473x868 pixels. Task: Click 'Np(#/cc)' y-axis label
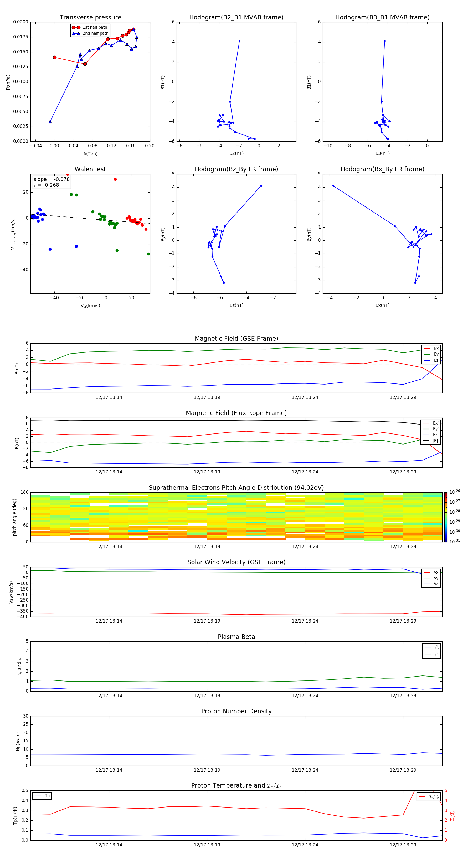pyautogui.click(x=18, y=741)
